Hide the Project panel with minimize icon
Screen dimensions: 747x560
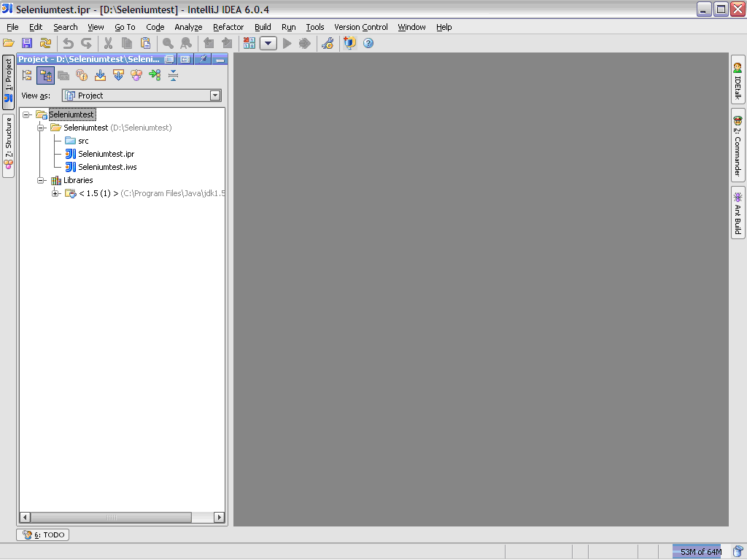[x=220, y=59]
